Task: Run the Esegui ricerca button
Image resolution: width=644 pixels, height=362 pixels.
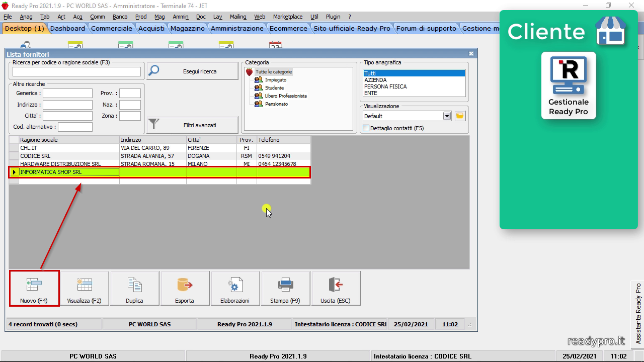Action: (193, 71)
